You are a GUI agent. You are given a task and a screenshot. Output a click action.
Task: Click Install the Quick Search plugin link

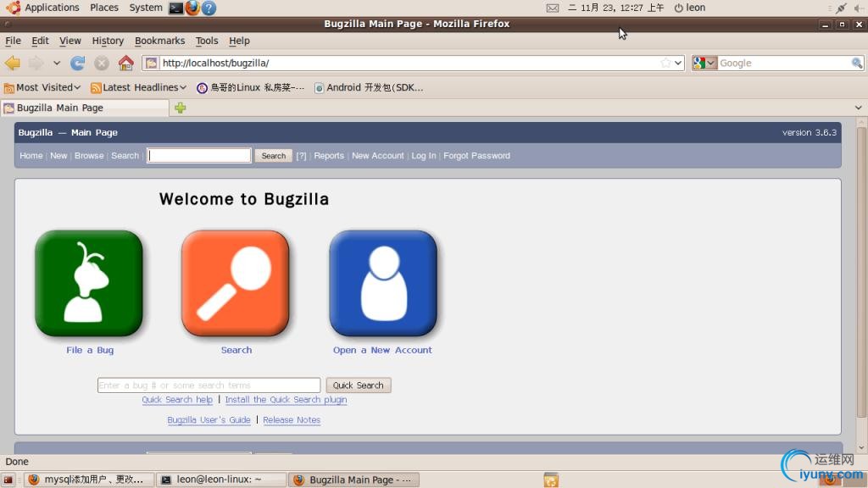286,400
